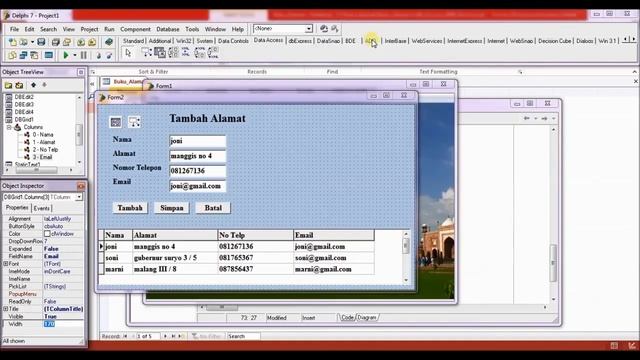Open the Project menu
Screen dimensions: 640x360
click(x=89, y=29)
